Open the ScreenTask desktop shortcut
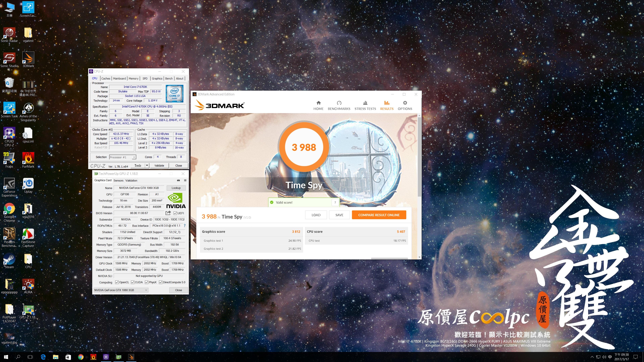Screen dimensions: 644x362 [28, 9]
